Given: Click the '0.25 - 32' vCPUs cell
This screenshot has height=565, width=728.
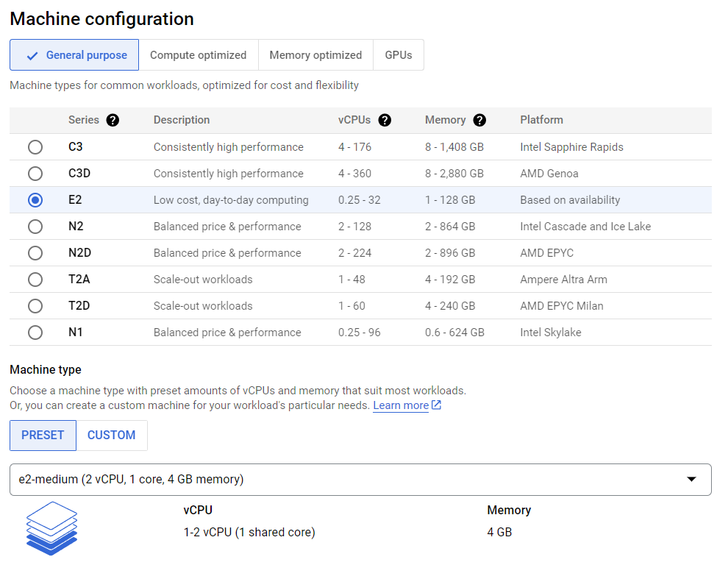Looking at the screenshot, I should tap(360, 200).
